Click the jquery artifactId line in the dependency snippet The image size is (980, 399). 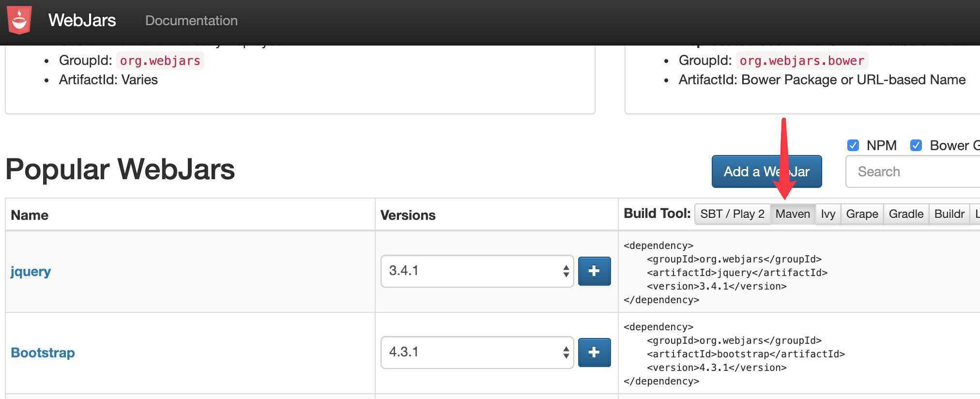(737, 273)
